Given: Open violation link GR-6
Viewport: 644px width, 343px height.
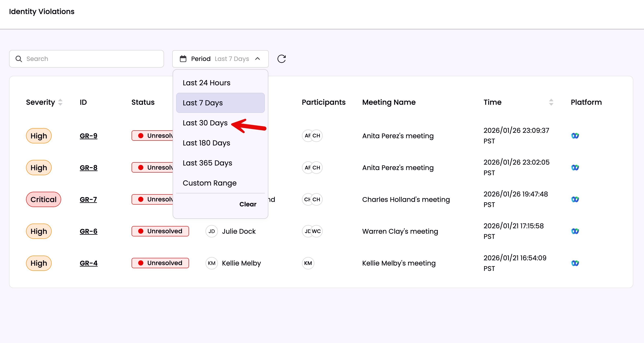Looking at the screenshot, I should coord(88,231).
